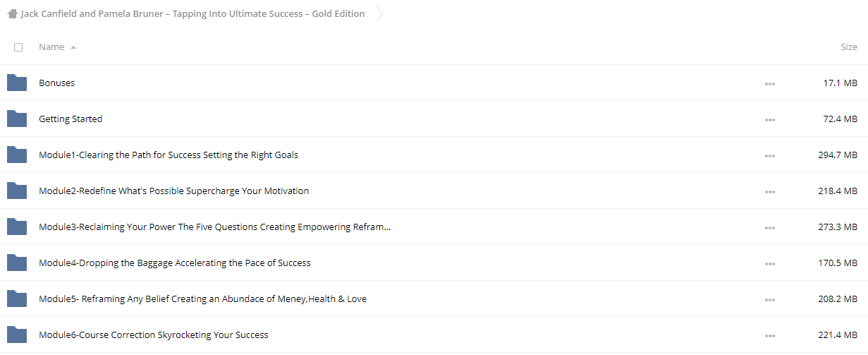Viewport: 868px width, 355px height.
Task: Open more options for Bonuses
Action: tap(769, 83)
